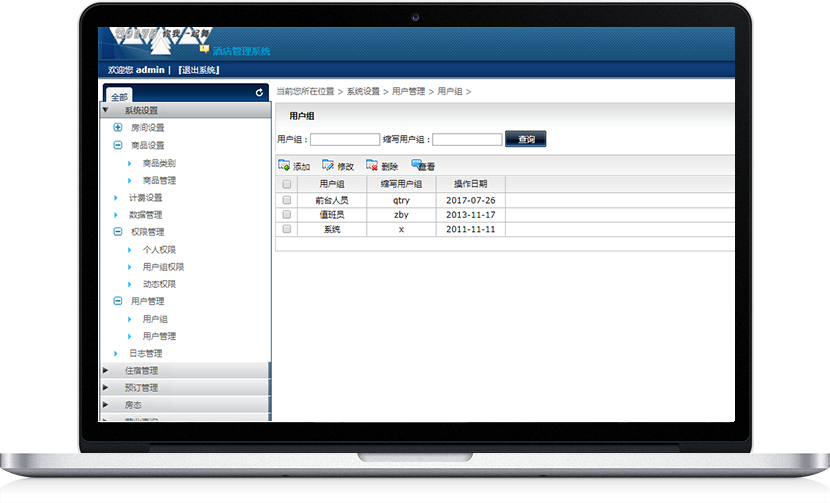
Task: Click the 删除 (Delete) toolbar icon
Action: point(372,166)
